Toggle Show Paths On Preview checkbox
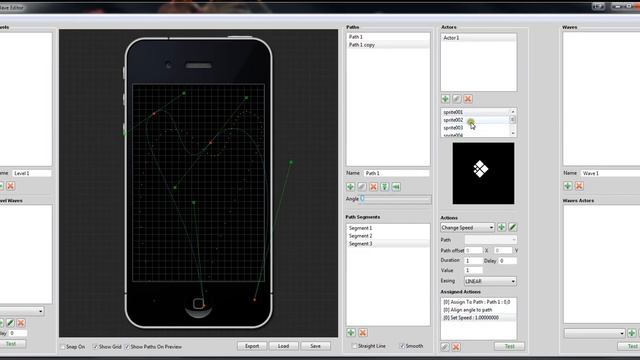This screenshot has width=640, height=360. (x=127, y=347)
